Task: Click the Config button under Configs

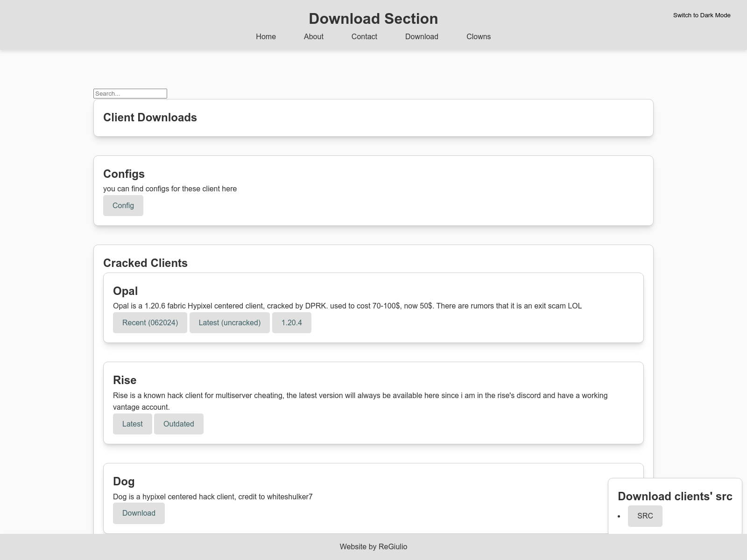Action: pos(123,206)
